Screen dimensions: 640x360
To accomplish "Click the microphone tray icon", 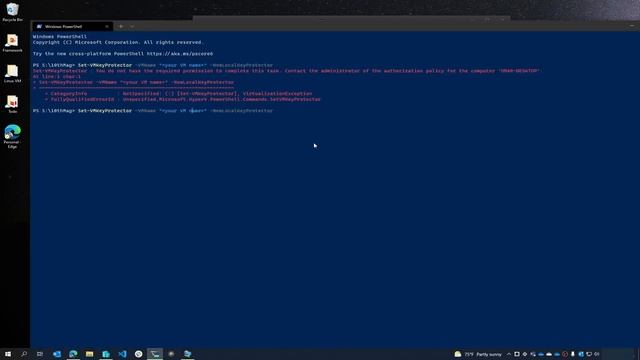I will (573, 354).
